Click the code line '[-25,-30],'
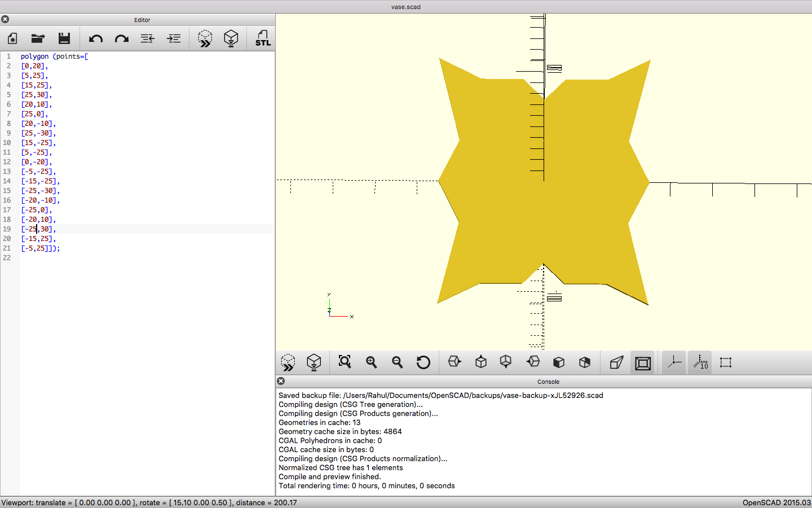Viewport: 812px width, 508px height. coord(40,191)
